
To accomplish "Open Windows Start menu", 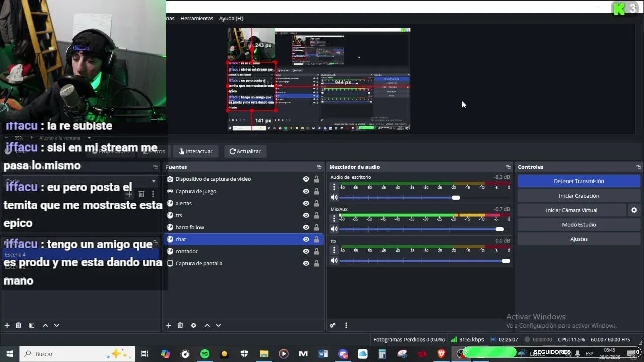I will pos(10,354).
